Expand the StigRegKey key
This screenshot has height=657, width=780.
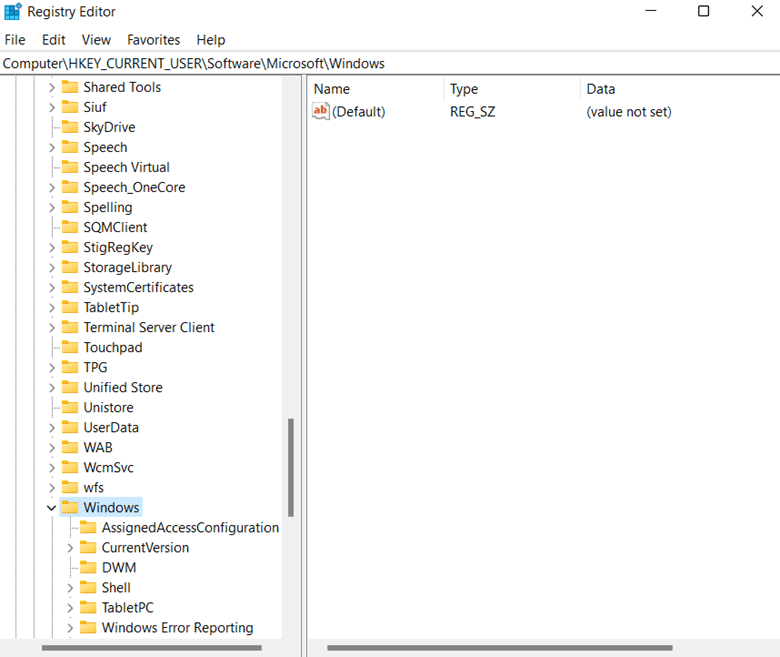click(52, 248)
